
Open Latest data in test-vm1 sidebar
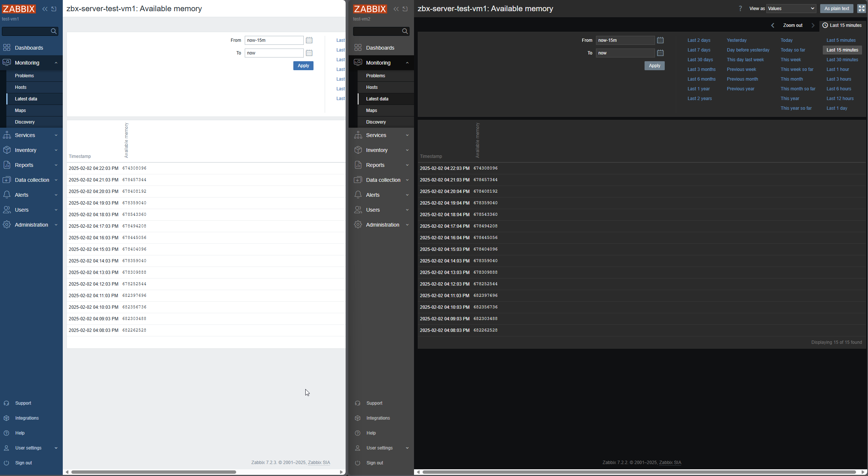pos(34,99)
